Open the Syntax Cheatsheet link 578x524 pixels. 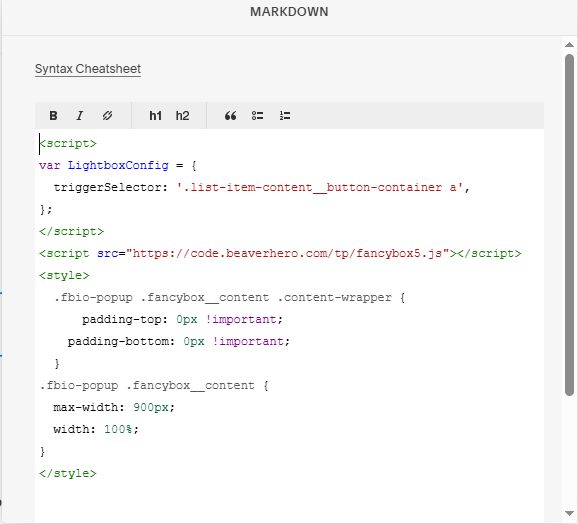click(88, 69)
